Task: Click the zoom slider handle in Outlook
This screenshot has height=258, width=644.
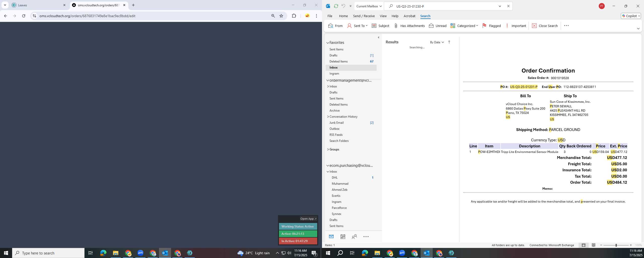Action: tap(616, 245)
